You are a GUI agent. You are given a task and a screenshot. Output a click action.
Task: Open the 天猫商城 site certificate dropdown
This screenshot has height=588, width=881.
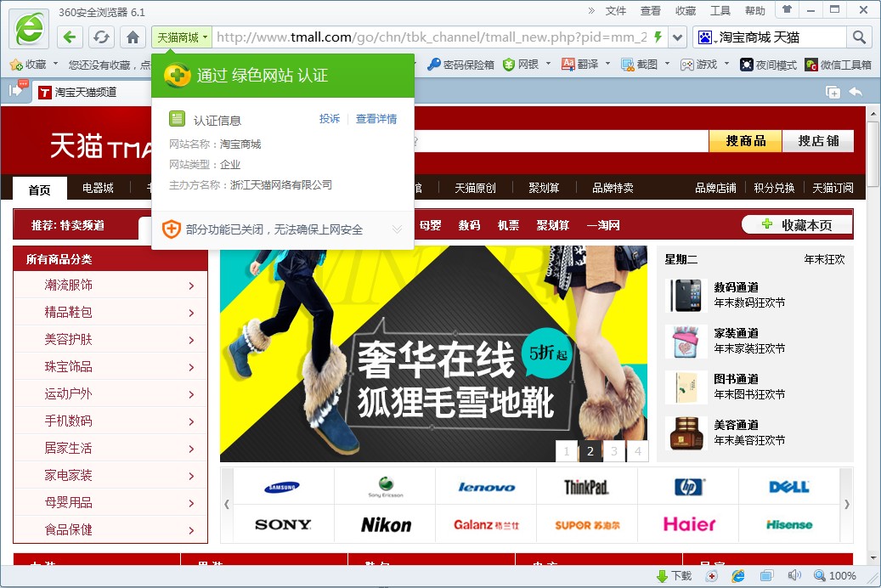click(182, 37)
